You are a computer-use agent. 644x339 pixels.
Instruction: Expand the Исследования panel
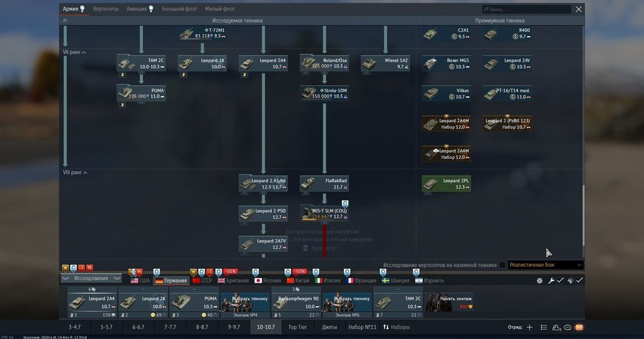(x=91, y=279)
